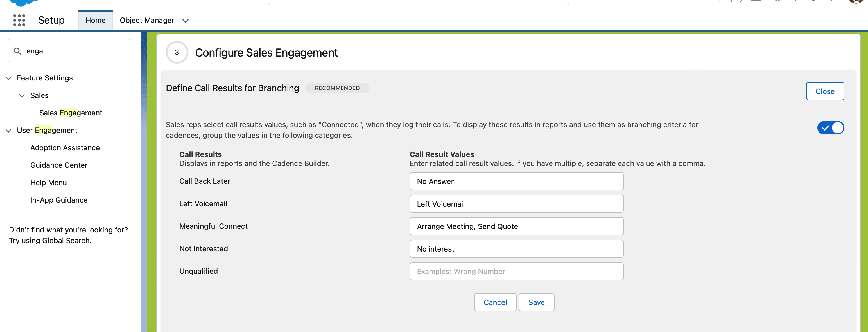Switch to the Object Manager tab
This screenshot has height=332, width=868.
147,20
